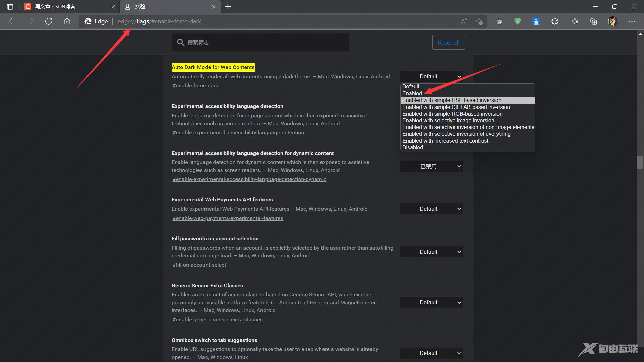This screenshot has height=362, width=644.
Task: Click Fill passwords on account selection heading
Action: click(215, 239)
